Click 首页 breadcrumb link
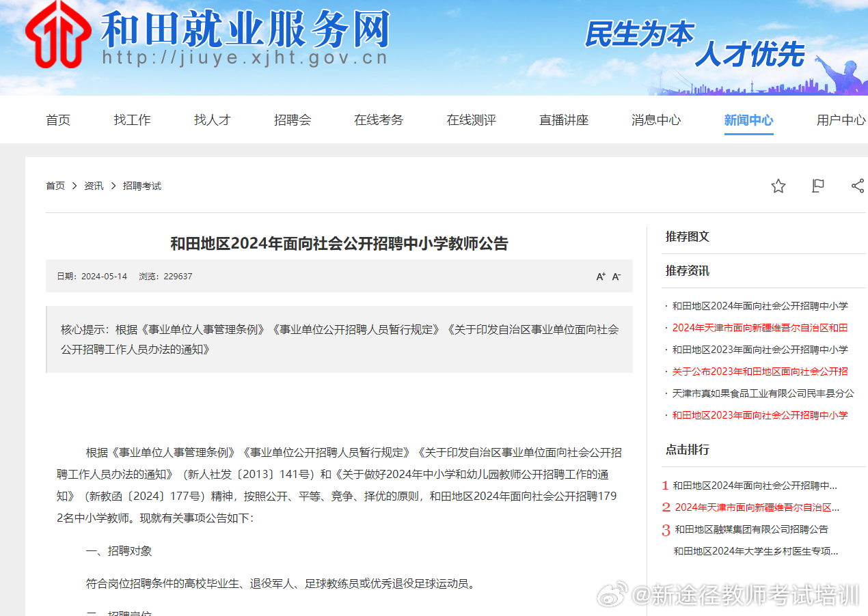The image size is (868, 616). click(55, 186)
